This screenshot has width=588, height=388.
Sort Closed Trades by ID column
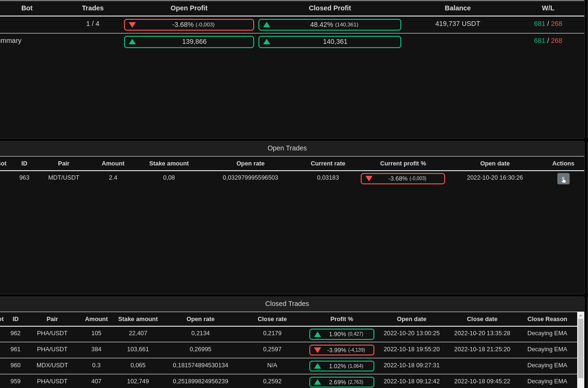coord(16,319)
